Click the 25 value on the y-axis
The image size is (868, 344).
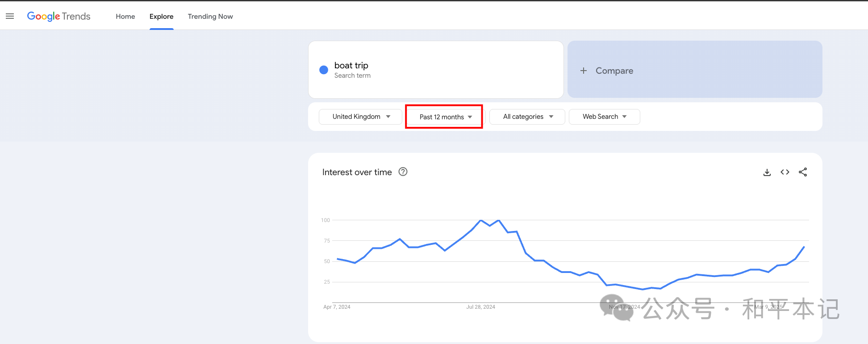(x=327, y=282)
